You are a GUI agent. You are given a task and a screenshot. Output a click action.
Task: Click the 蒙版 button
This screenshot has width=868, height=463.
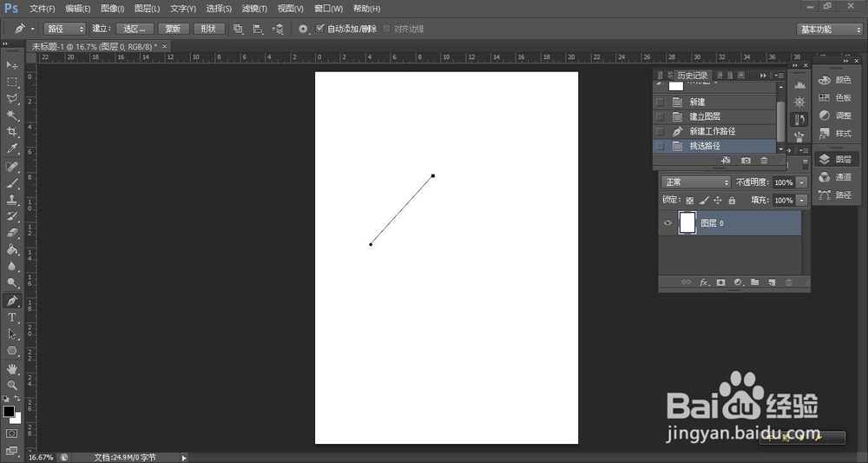(x=174, y=29)
